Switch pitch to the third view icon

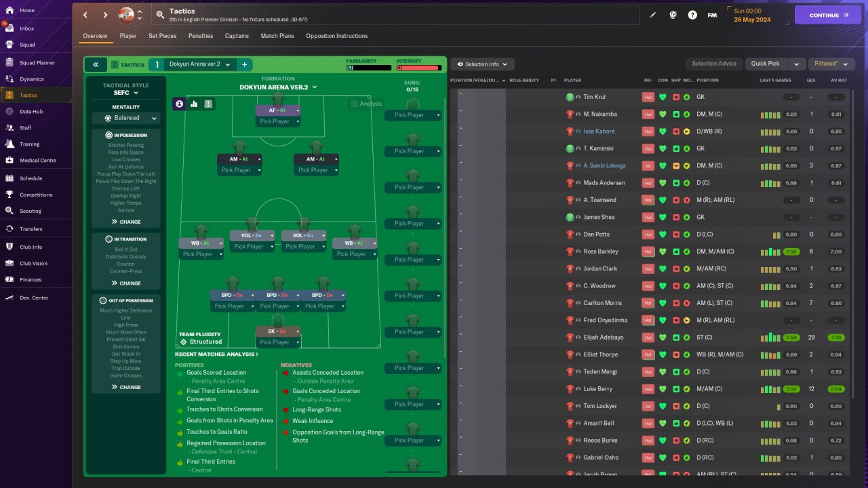click(x=208, y=104)
